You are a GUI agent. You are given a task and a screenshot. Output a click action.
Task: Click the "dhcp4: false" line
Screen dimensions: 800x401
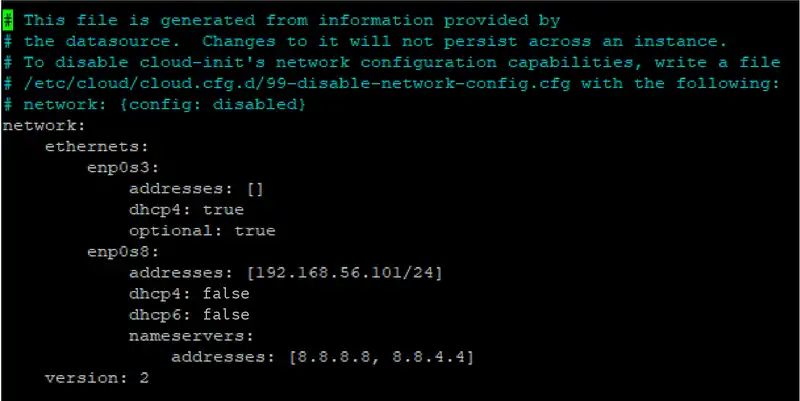pyautogui.click(x=191, y=294)
